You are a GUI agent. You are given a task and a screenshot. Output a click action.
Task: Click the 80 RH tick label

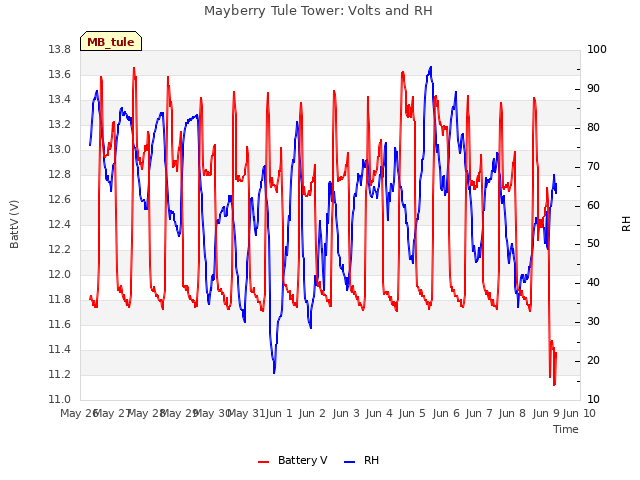593,128
